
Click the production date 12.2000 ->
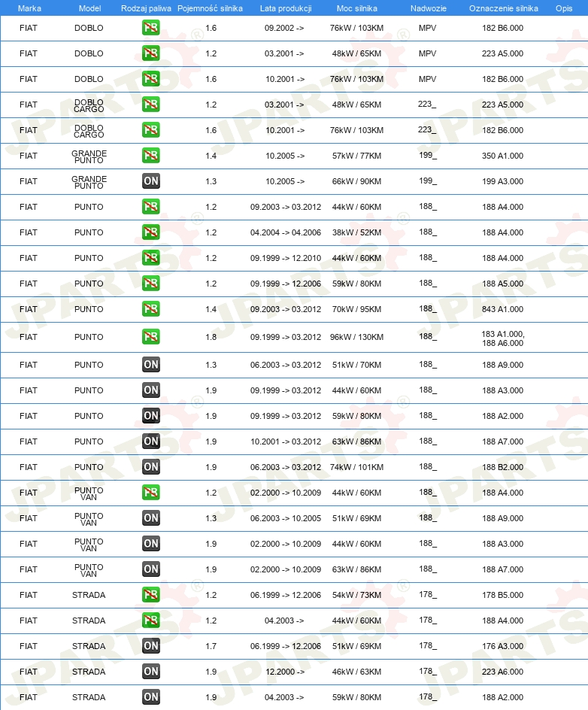pos(285,672)
